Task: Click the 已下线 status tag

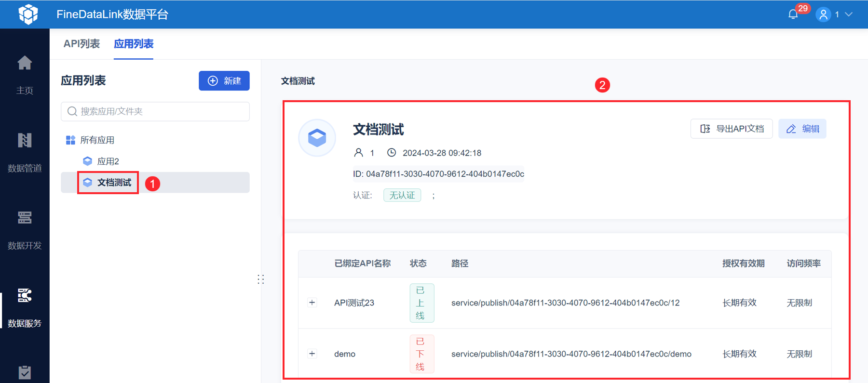Action: tap(422, 354)
